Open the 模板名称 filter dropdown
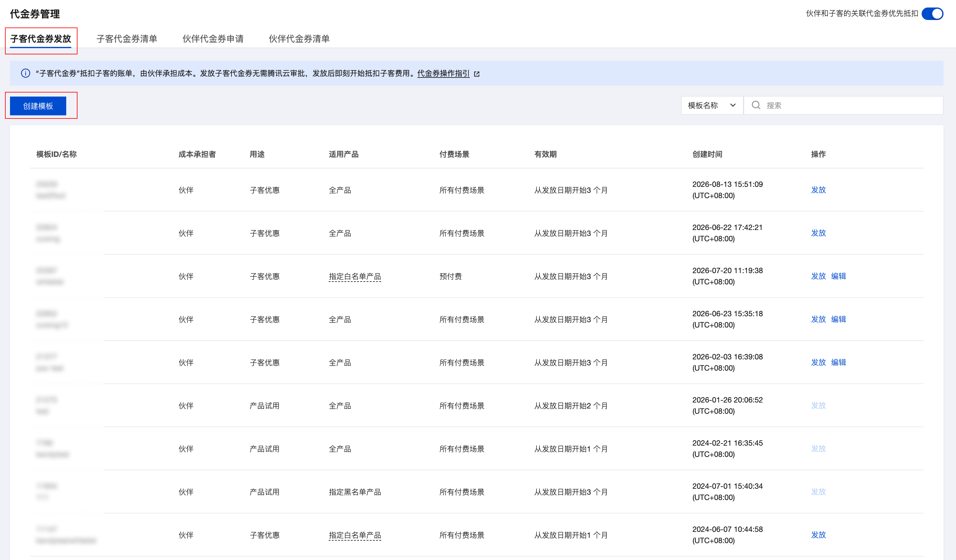Image resolution: width=956 pixels, height=560 pixels. 712,106
